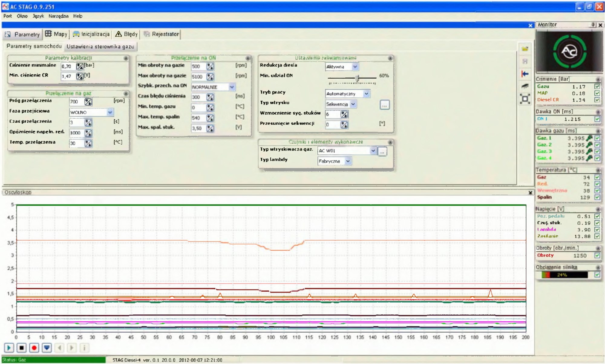Open the Redukcja diesla dropdown
Image resolution: width=605 pixels, height=364 pixels.
coord(355,67)
